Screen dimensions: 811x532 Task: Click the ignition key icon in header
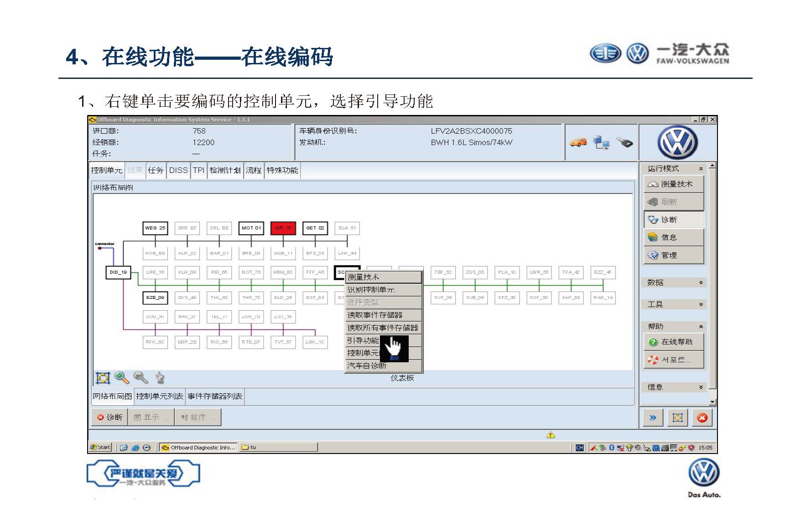(624, 142)
